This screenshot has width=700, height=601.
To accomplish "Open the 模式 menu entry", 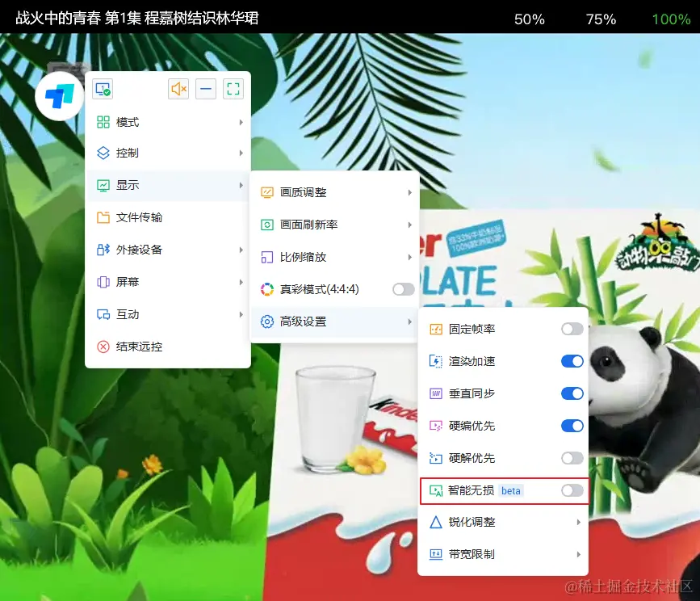I will [x=168, y=122].
